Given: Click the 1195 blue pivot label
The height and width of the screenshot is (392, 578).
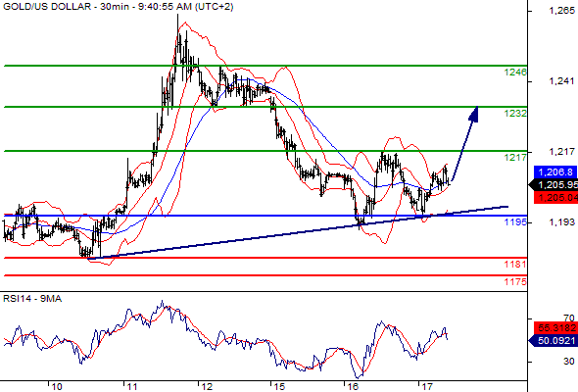Looking at the screenshot, I should click(515, 222).
